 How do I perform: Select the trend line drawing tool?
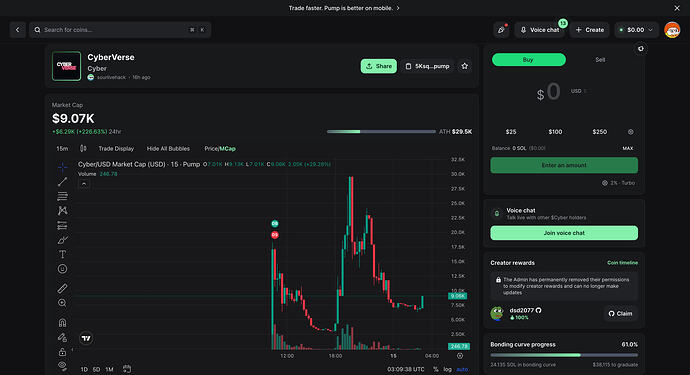click(x=62, y=181)
